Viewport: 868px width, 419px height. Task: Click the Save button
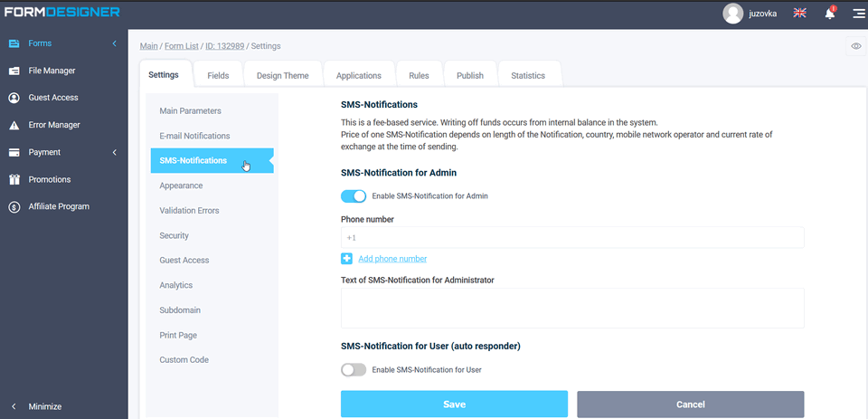(x=455, y=404)
